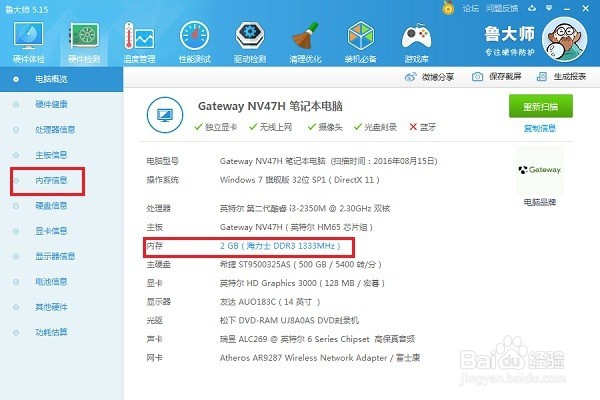Viewport: 600px width, 400px height.
Task: Launch the 性能测试 performance test icon
Action: (195, 43)
